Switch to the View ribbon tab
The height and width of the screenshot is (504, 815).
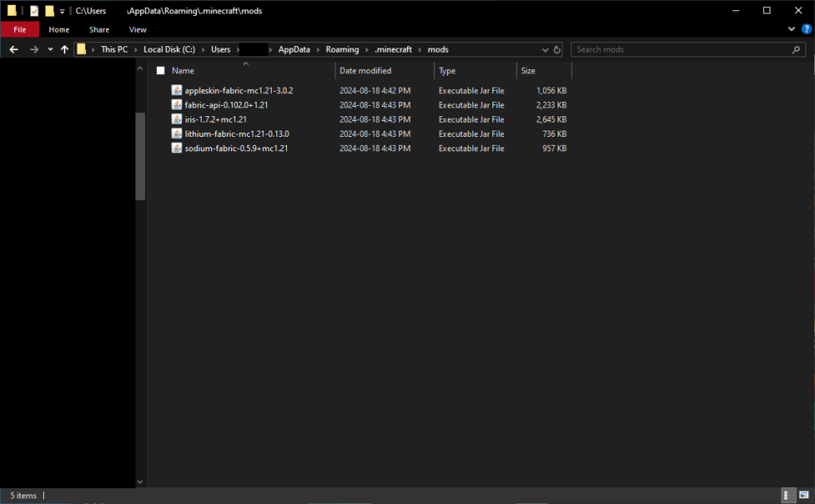[138, 29]
